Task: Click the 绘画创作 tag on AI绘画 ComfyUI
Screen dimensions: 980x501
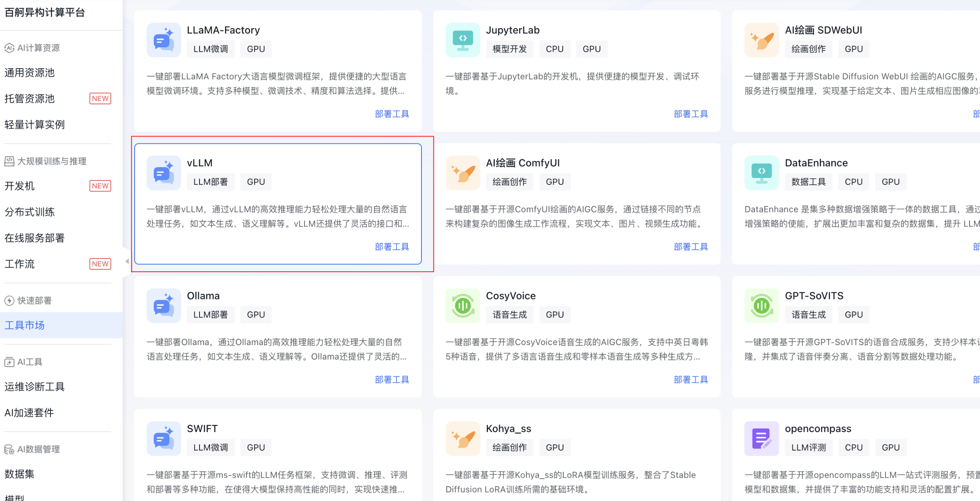Action: 510,182
